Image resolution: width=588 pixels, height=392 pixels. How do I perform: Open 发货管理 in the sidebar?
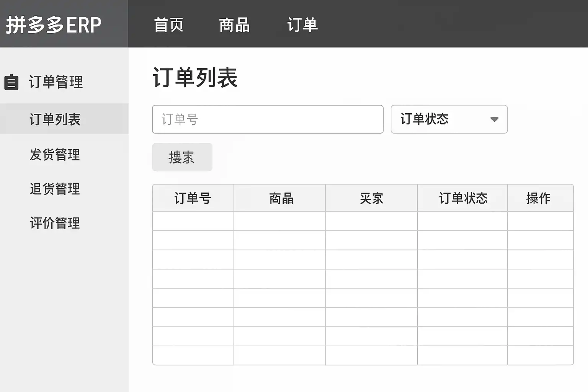[x=55, y=155]
